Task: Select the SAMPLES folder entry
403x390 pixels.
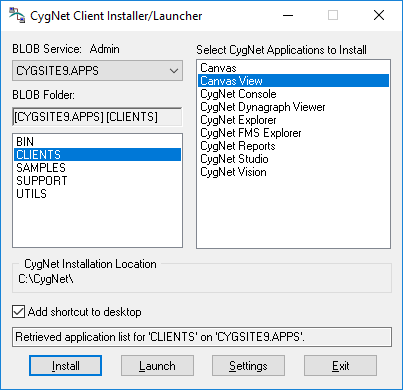Action: coord(97,168)
